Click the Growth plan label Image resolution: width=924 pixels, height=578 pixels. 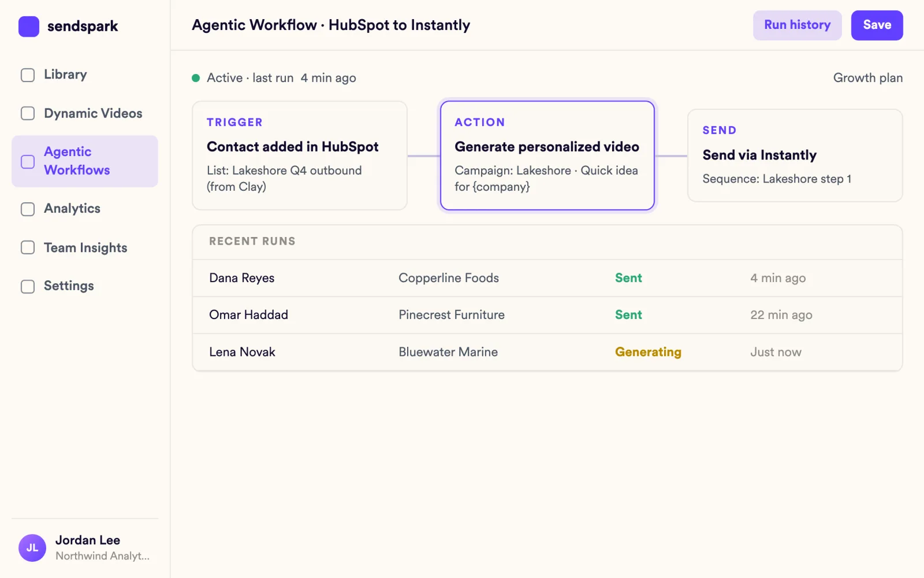pos(867,78)
